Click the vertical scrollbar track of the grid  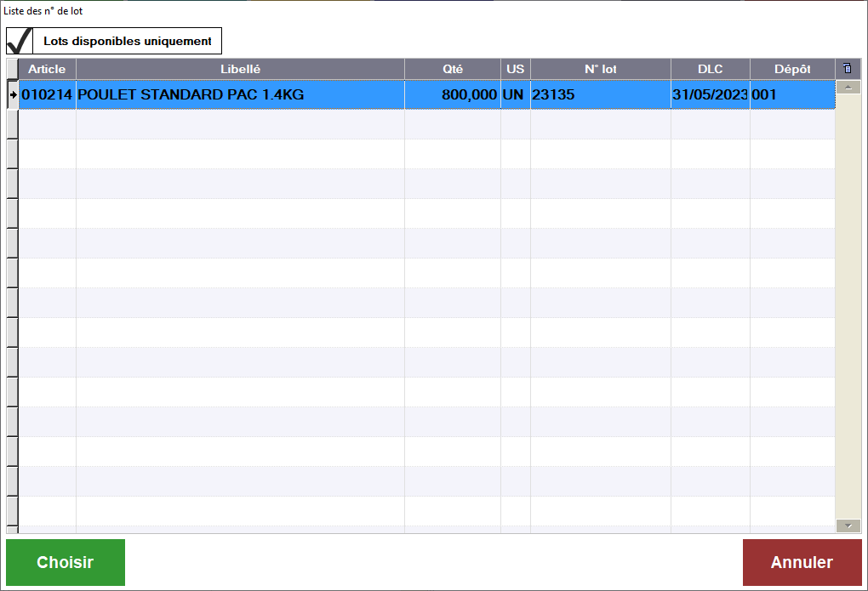848,306
